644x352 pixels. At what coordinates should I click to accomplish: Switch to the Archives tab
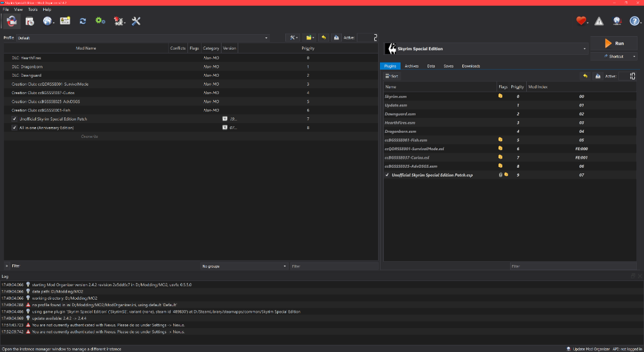pyautogui.click(x=412, y=66)
